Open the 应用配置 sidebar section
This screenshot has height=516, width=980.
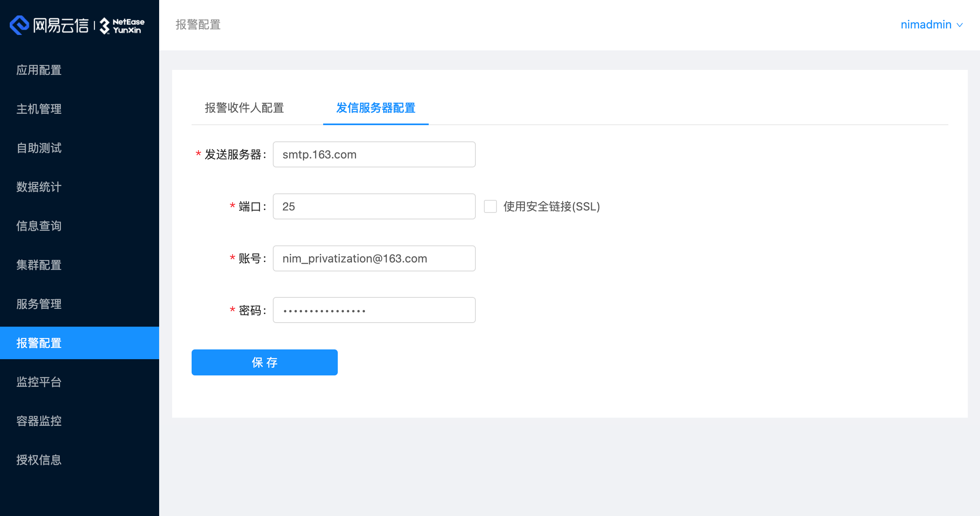click(x=39, y=70)
